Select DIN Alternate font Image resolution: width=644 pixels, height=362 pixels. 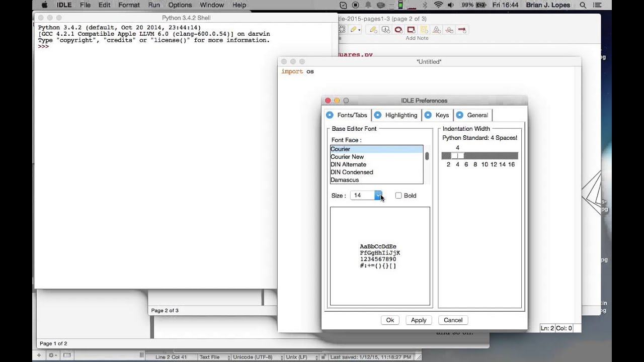coord(376,164)
